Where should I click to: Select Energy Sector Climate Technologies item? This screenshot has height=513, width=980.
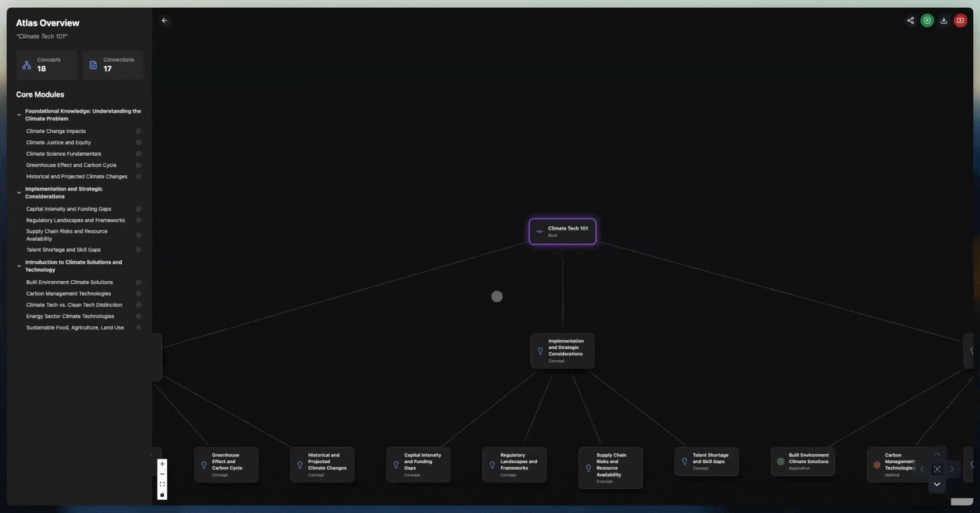(x=70, y=316)
